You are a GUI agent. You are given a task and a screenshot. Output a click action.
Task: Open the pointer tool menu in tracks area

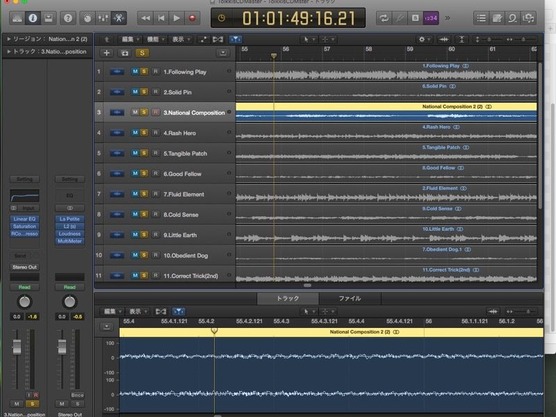click(x=308, y=39)
